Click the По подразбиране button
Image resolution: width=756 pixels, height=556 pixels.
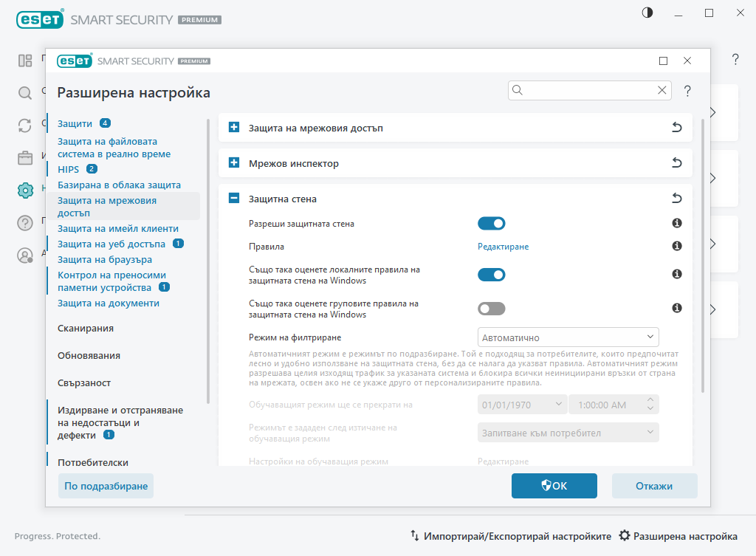[x=106, y=486]
